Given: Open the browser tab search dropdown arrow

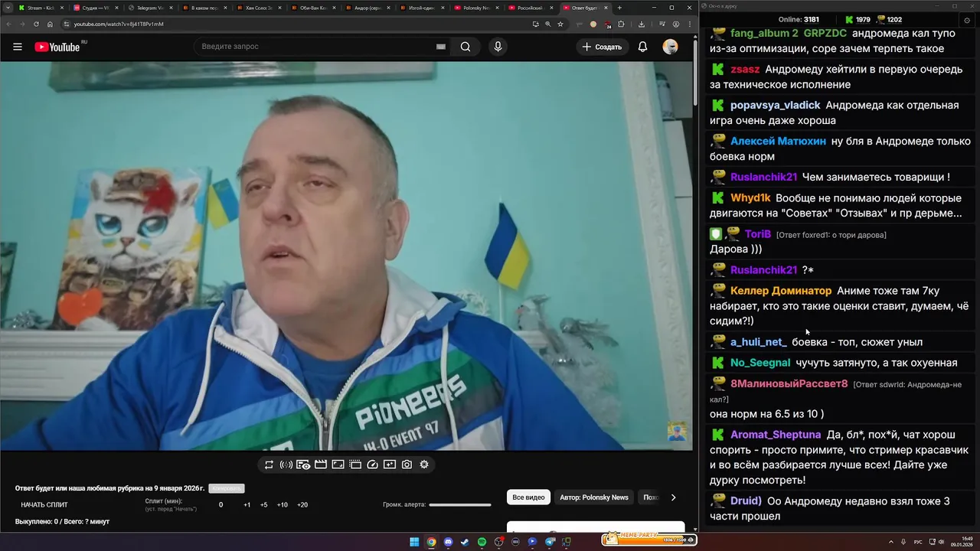Looking at the screenshot, I should coord(7,8).
